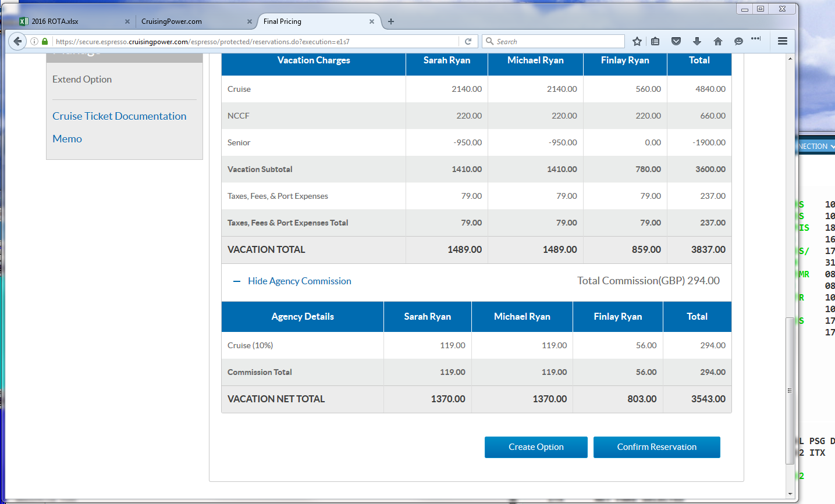Click the Senior discount total -1900.00

click(709, 143)
